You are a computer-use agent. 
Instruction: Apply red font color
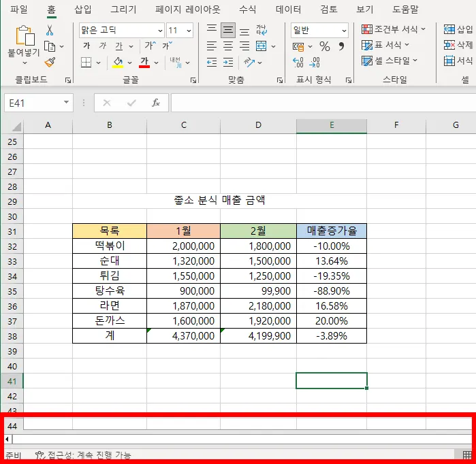(x=144, y=62)
